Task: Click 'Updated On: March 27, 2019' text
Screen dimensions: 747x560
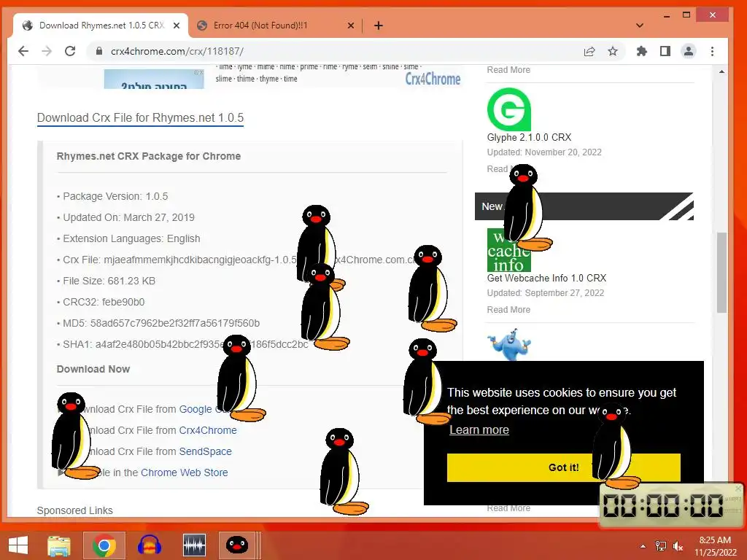Action: coord(128,217)
